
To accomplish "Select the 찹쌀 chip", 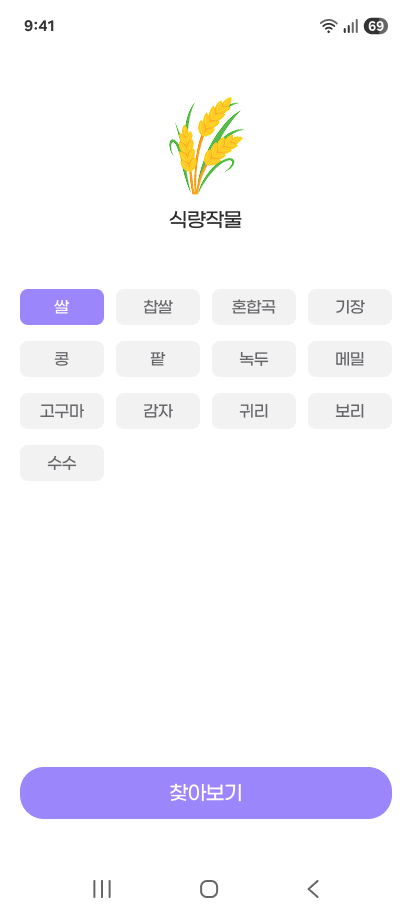I will [x=158, y=307].
